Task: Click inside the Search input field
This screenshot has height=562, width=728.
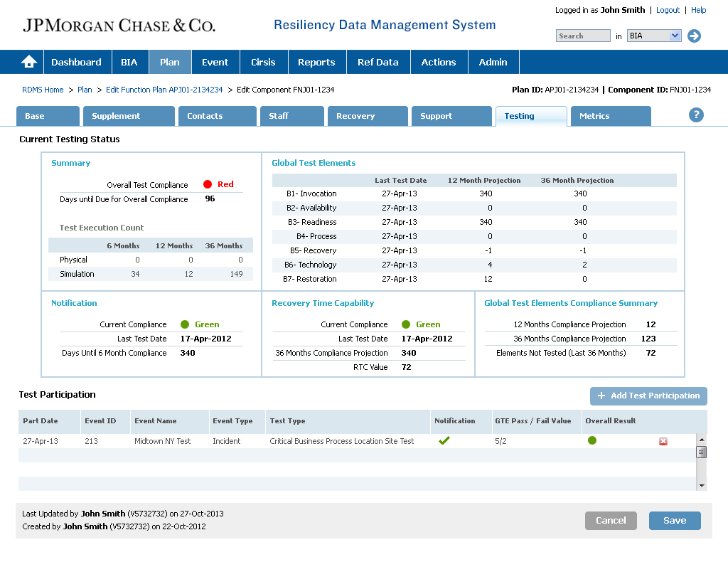Action: [x=582, y=36]
